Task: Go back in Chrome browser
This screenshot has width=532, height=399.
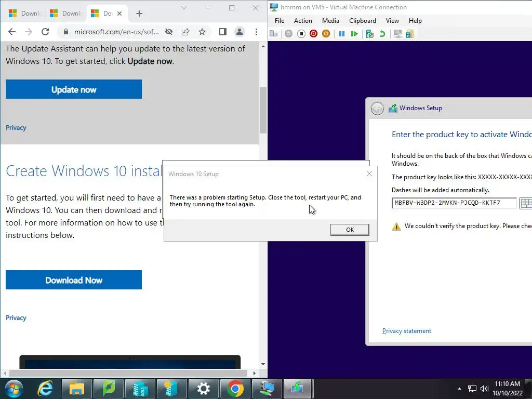Action: [12, 32]
